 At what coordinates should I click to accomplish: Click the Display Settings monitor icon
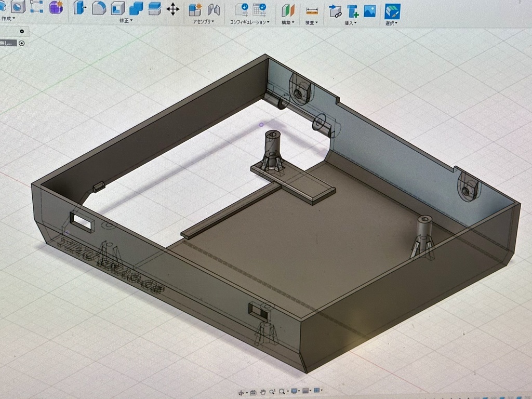pos(294,391)
